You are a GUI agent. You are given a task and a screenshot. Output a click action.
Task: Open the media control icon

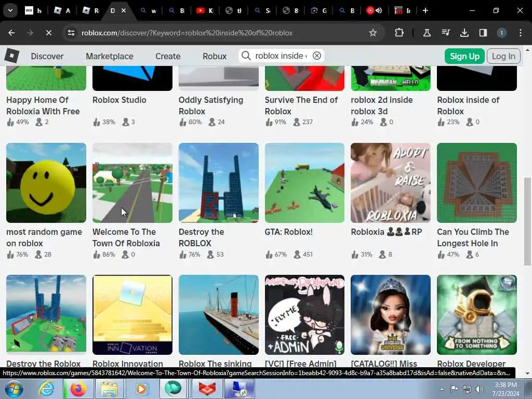click(445, 33)
